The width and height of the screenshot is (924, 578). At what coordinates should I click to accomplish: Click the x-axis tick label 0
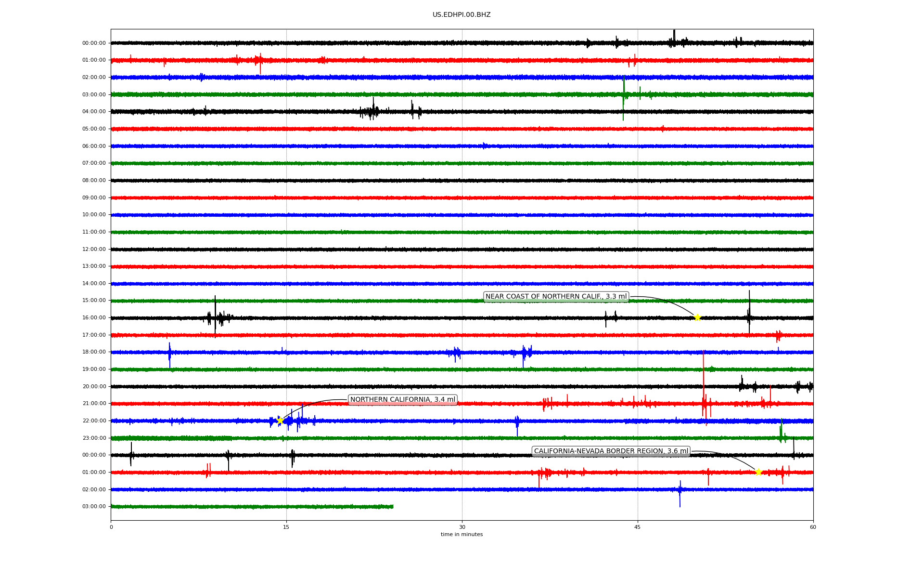(x=111, y=527)
